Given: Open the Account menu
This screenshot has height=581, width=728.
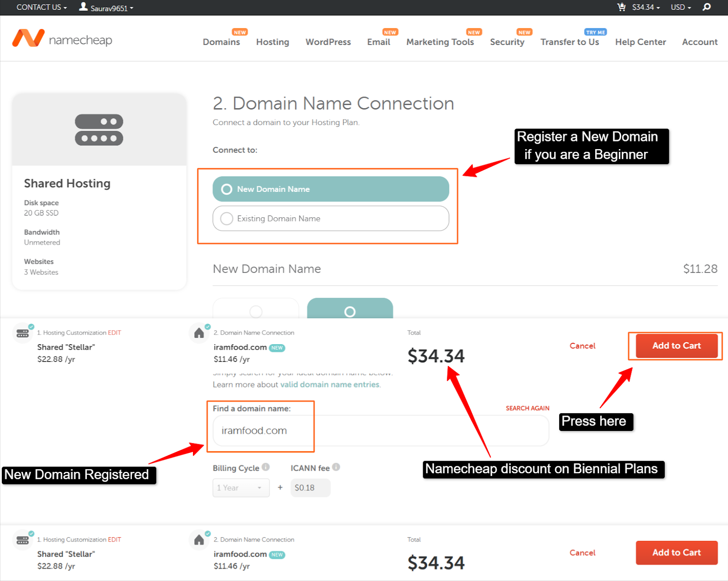Looking at the screenshot, I should 700,42.
